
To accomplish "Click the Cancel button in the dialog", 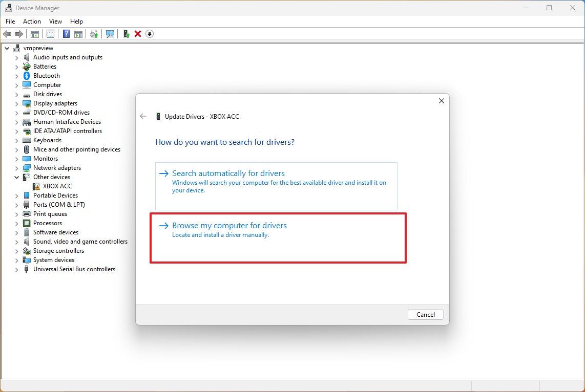I will 425,314.
